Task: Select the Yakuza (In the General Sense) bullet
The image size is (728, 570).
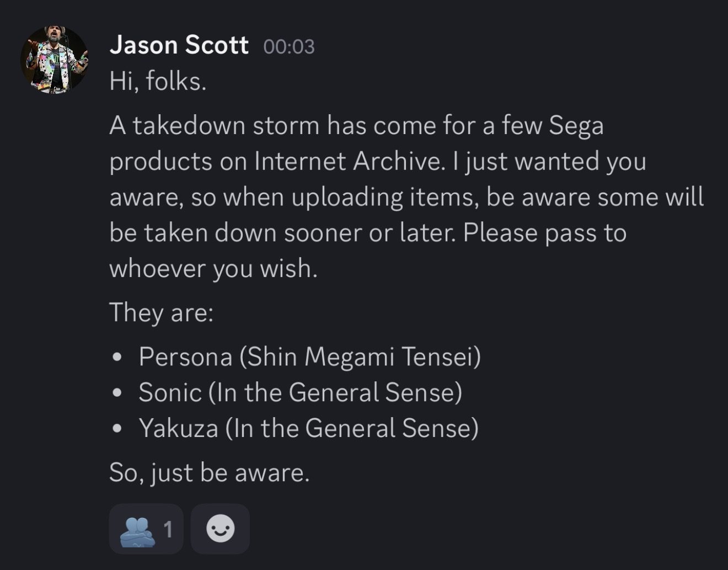Action: tap(308, 428)
